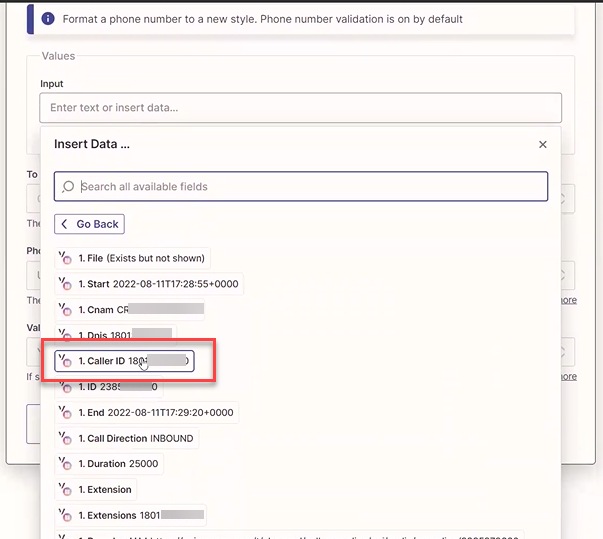Close the Insert Data panel

click(543, 145)
